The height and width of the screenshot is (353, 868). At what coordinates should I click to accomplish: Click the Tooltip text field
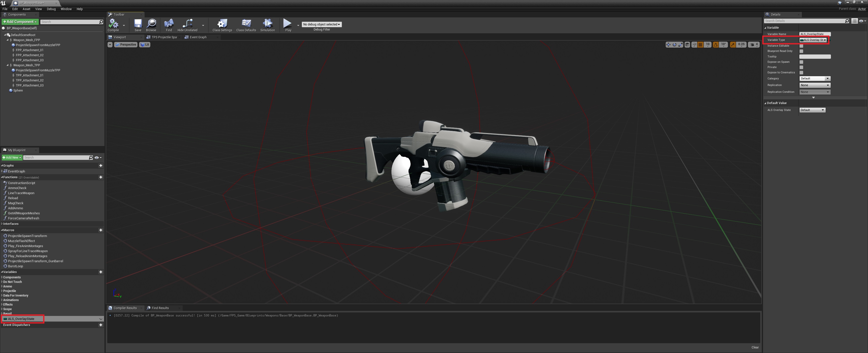coord(815,56)
